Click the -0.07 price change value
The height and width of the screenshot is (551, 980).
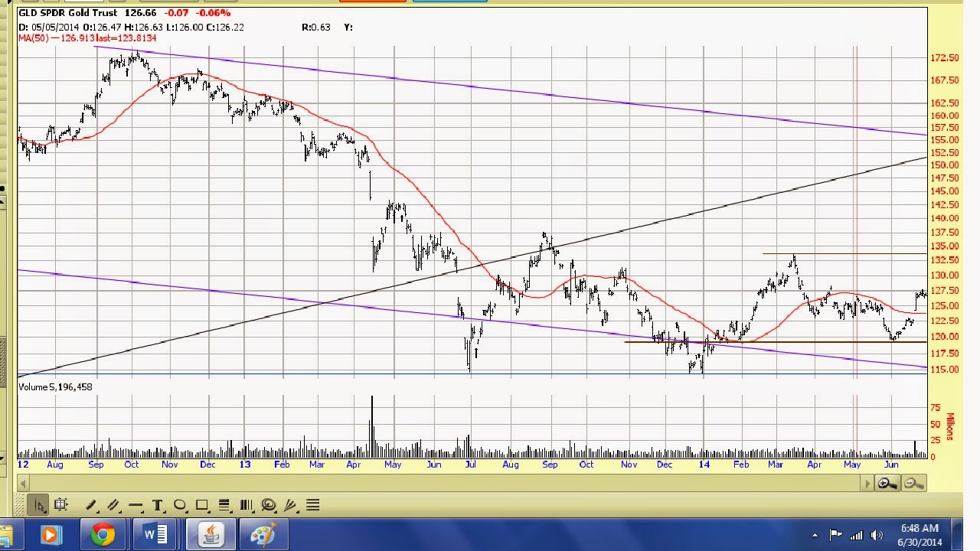[175, 13]
